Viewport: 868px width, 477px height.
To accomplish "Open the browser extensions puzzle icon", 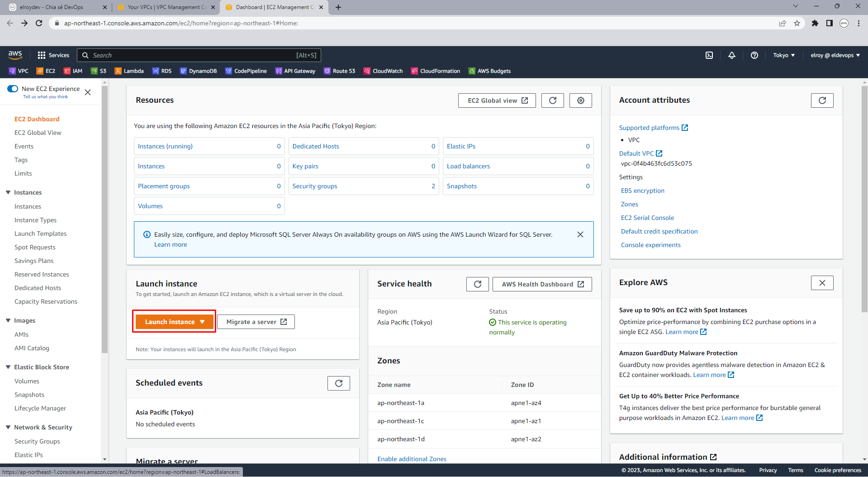I will click(x=815, y=23).
